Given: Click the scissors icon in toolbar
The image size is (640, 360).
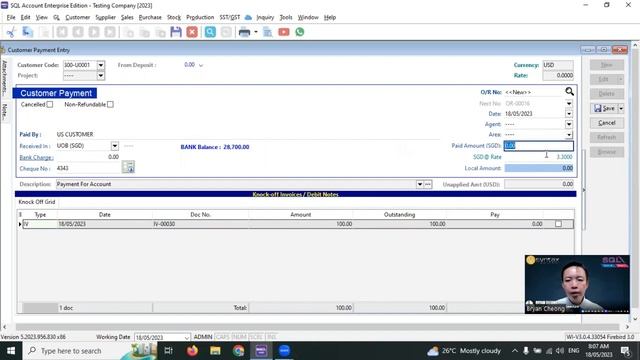Looking at the screenshot, I should [11, 32].
